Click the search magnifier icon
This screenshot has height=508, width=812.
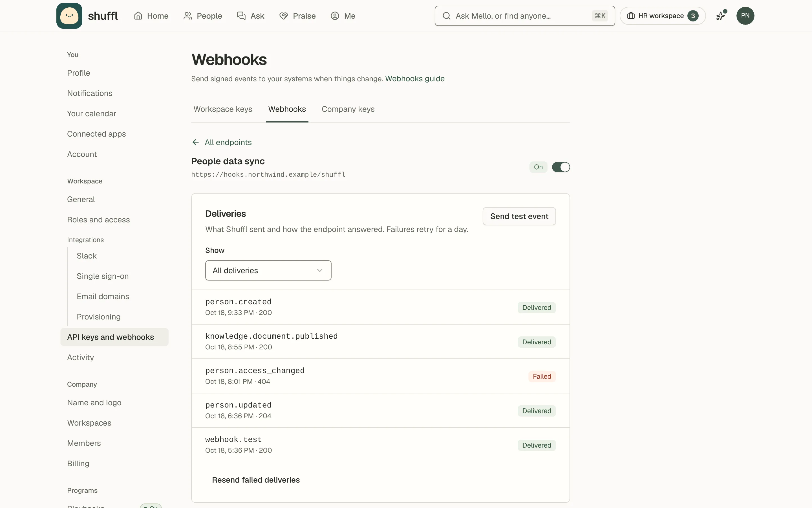tap(446, 16)
